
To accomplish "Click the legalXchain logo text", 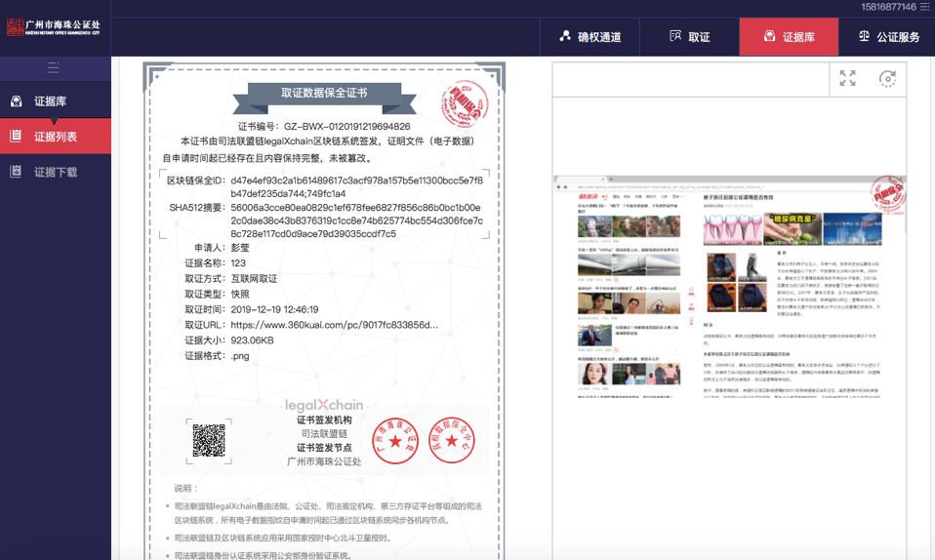I will coord(324,405).
